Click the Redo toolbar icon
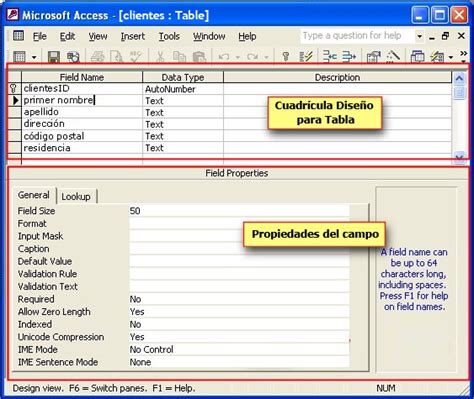 (253, 57)
